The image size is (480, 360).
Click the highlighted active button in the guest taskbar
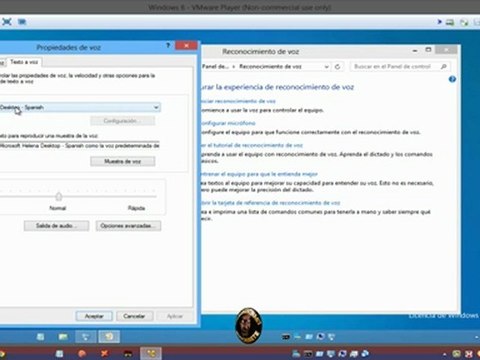click(x=109, y=337)
